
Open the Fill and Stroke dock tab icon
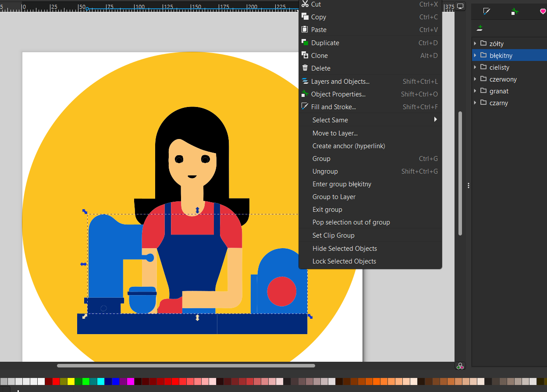tap(486, 11)
